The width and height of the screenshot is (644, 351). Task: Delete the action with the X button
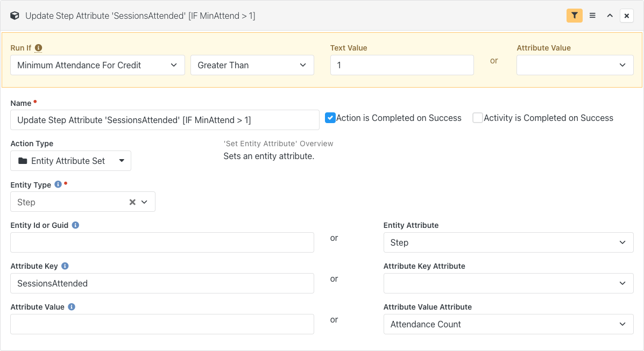pos(627,16)
